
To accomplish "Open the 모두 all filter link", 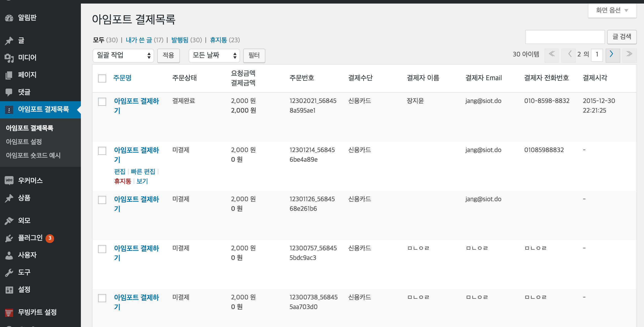I will point(99,40).
